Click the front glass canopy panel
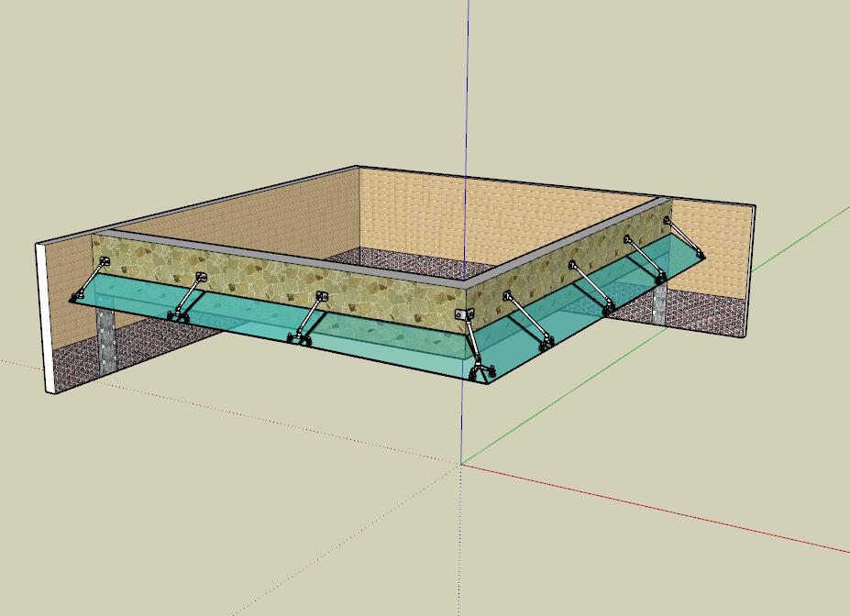 click(367, 339)
